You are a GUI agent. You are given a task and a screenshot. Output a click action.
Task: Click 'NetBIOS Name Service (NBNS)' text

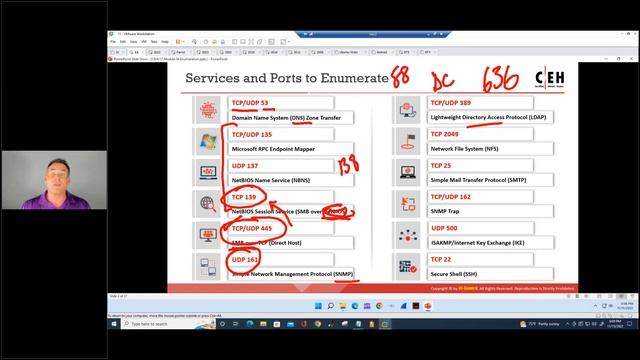coord(271,180)
